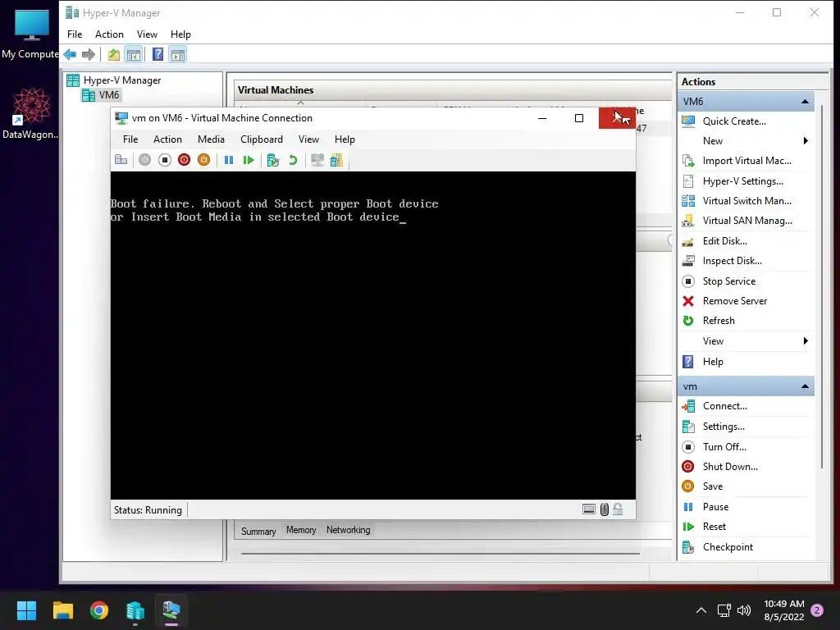Image resolution: width=840 pixels, height=630 pixels.
Task: Click the last icon in VM connection toolbar
Action: pyautogui.click(x=336, y=160)
